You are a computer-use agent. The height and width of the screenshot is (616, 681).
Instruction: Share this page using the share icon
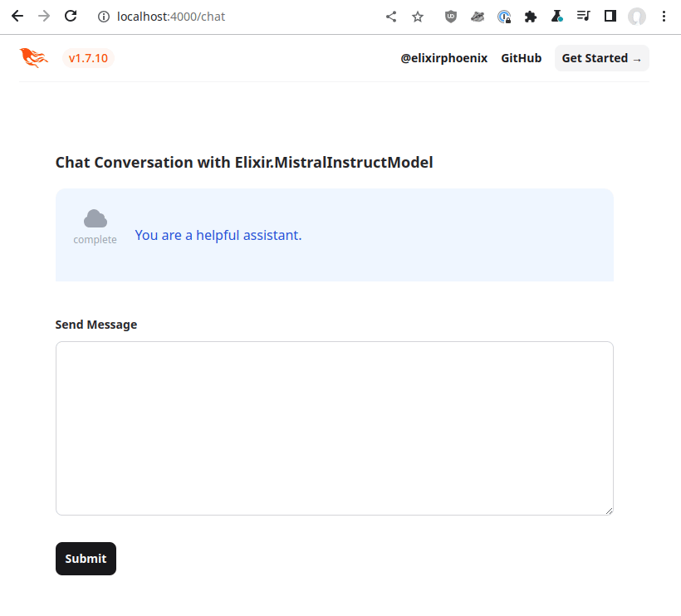point(391,17)
